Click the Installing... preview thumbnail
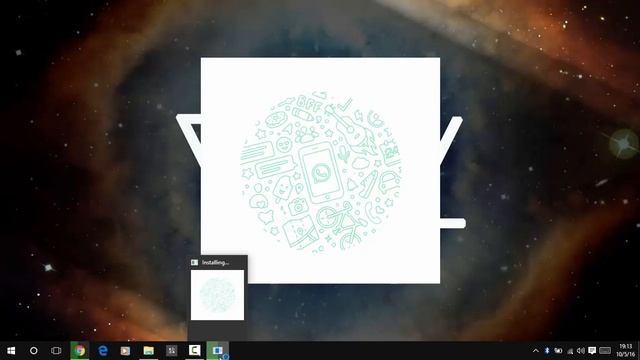Viewport: 640px width, 360px height. point(218,295)
